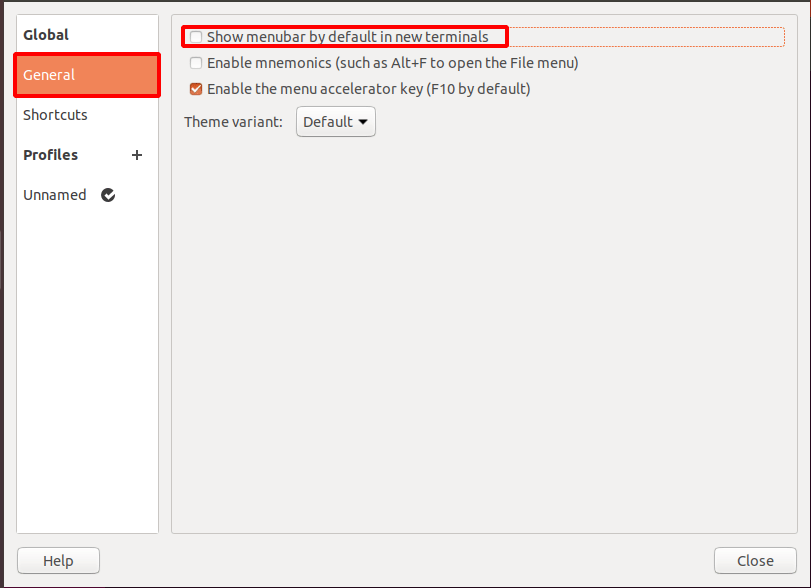The image size is (811, 588).
Task: Uncheck Enable the menu accelerator key box
Action: pyautogui.click(x=196, y=89)
